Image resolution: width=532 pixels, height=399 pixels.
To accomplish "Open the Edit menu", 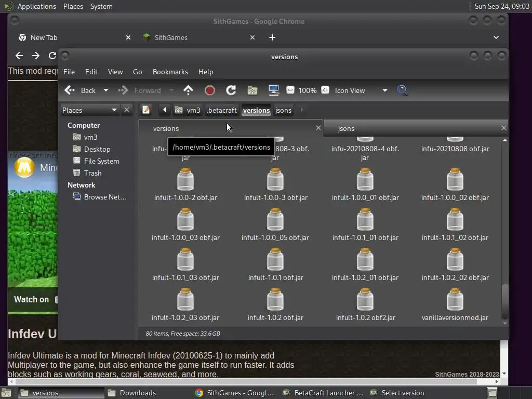I will tap(91, 72).
